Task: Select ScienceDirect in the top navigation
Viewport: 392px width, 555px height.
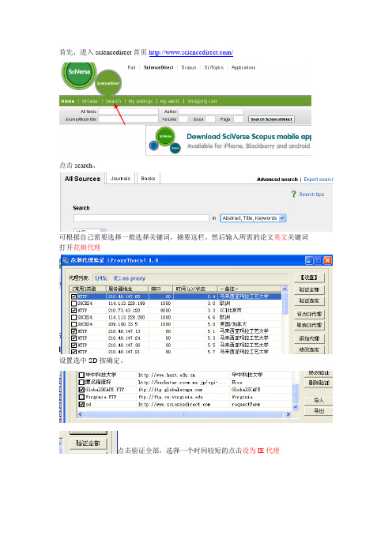Action: pyautogui.click(x=159, y=67)
